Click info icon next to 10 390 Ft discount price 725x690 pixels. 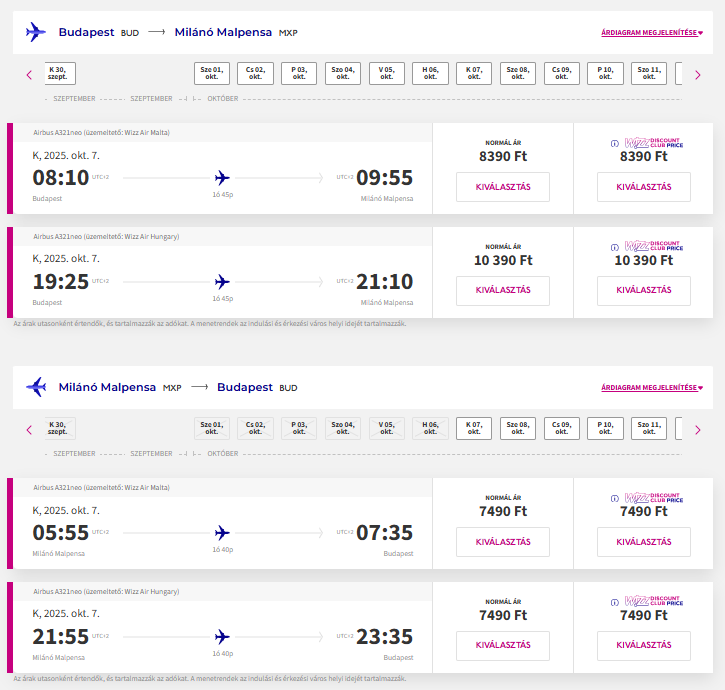point(614,246)
